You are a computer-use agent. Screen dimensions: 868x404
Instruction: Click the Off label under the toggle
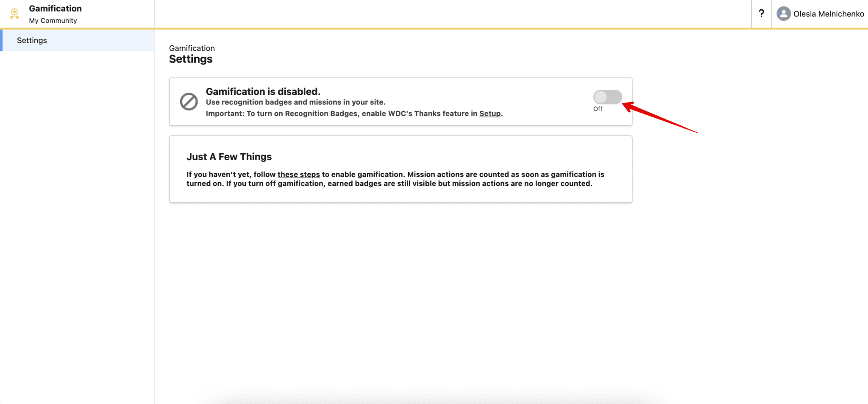598,109
